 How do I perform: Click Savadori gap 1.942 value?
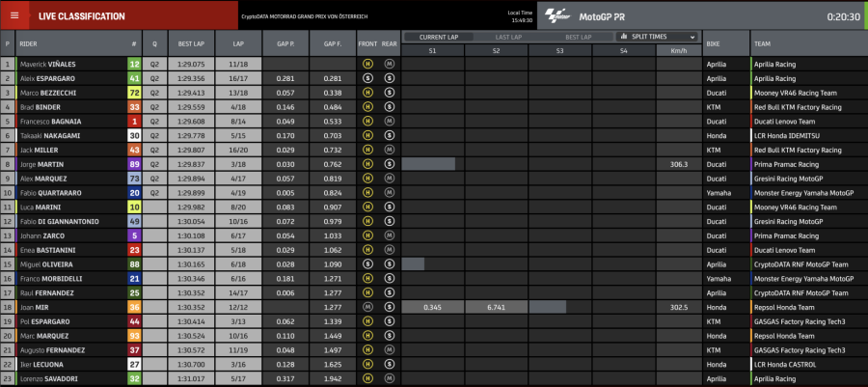(333, 378)
